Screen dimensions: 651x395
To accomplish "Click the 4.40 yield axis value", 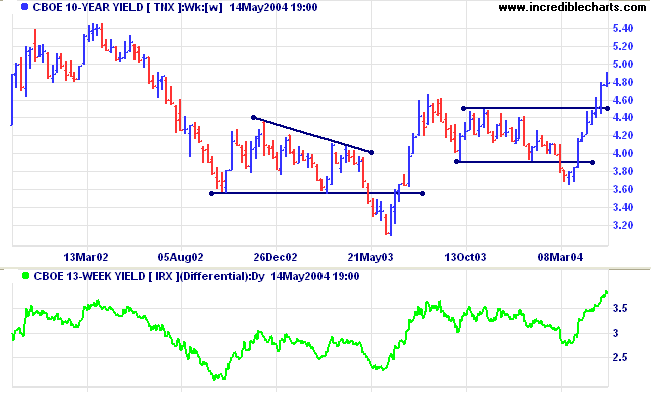I will (623, 118).
